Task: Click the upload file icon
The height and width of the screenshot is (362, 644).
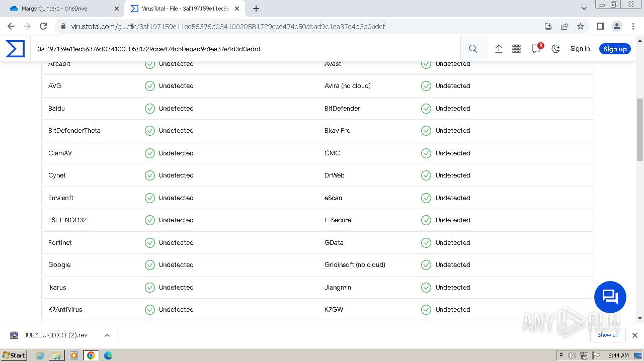Action: (499, 49)
